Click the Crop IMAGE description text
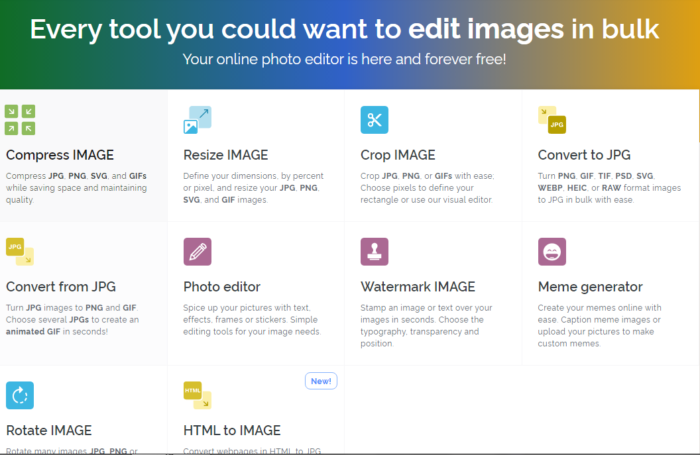 pyautogui.click(x=427, y=188)
